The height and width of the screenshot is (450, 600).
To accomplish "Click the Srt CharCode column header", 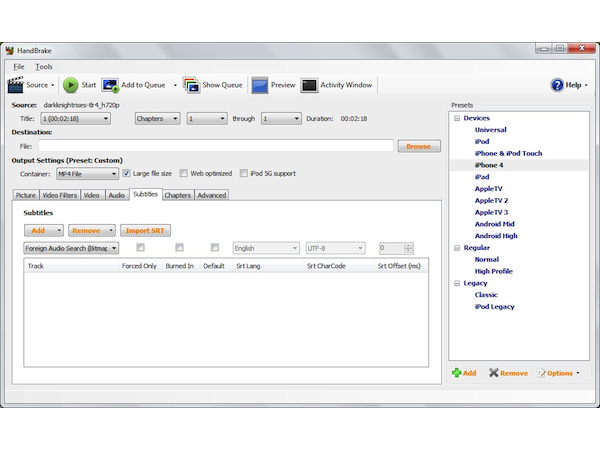I will [x=339, y=266].
